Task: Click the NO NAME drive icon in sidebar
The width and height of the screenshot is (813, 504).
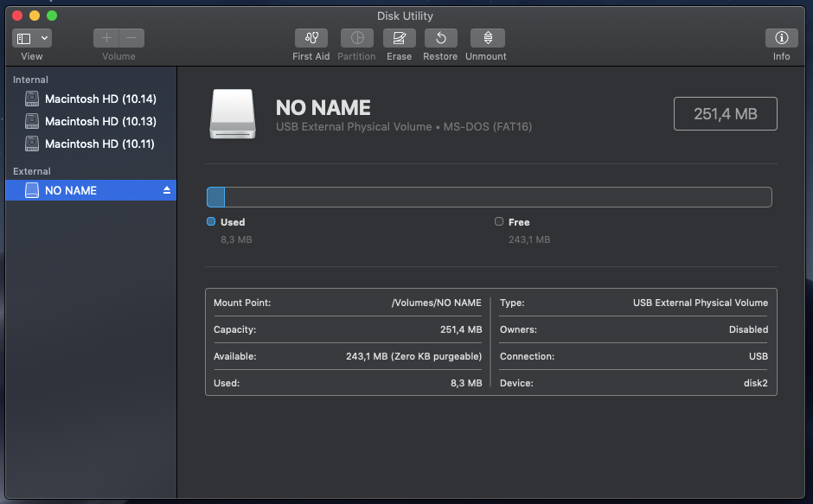Action: coord(32,190)
